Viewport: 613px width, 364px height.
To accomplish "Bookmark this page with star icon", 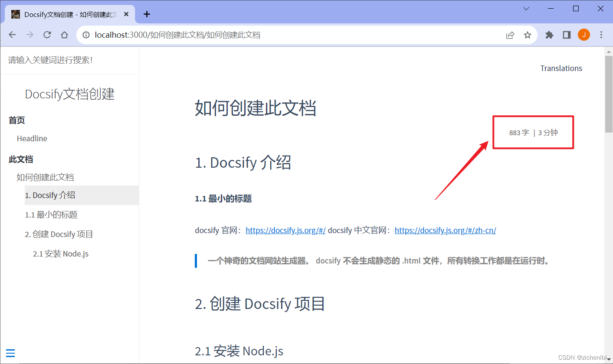I will 528,35.
